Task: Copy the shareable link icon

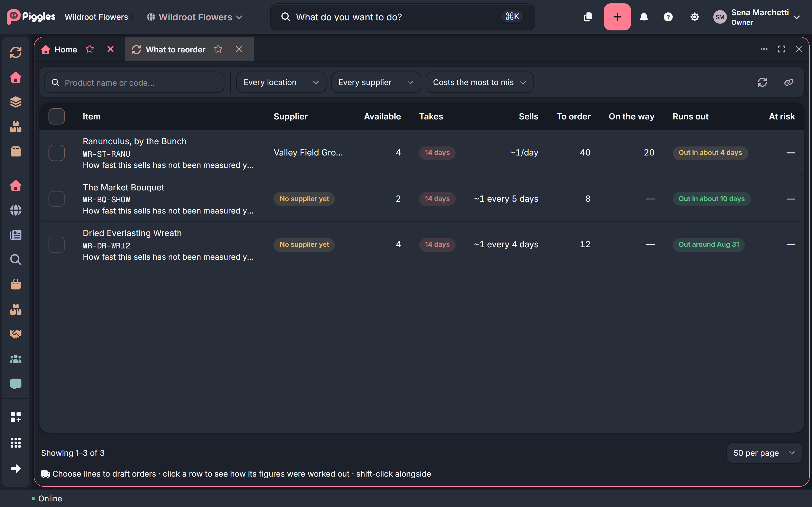Action: pyautogui.click(x=789, y=82)
